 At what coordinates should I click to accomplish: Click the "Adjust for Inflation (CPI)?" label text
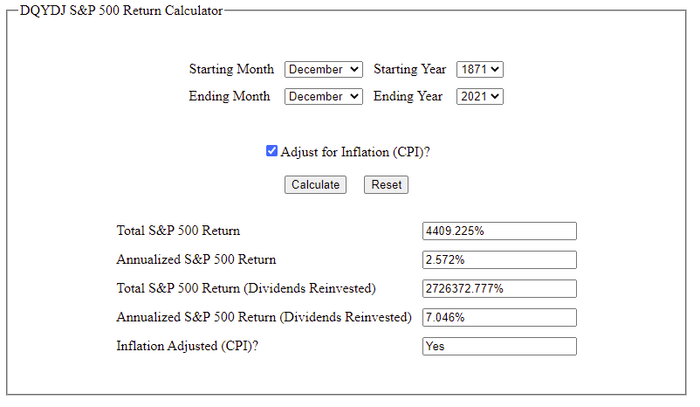click(x=362, y=153)
